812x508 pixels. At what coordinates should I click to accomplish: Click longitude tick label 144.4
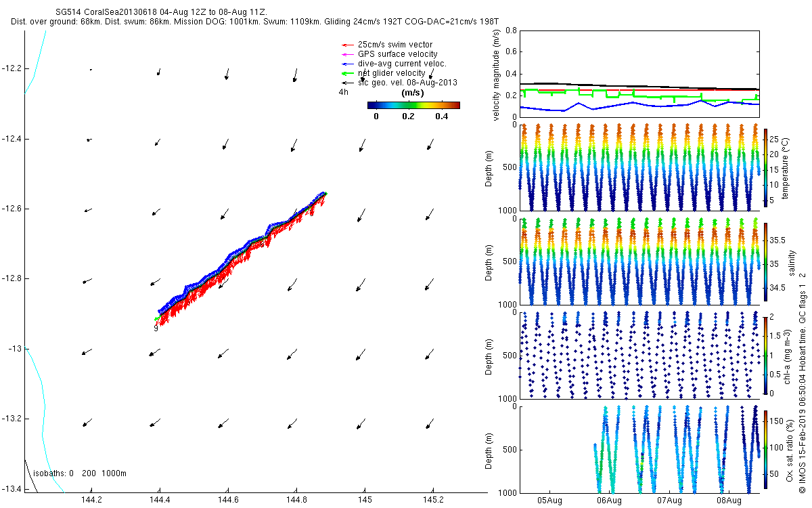160,500
